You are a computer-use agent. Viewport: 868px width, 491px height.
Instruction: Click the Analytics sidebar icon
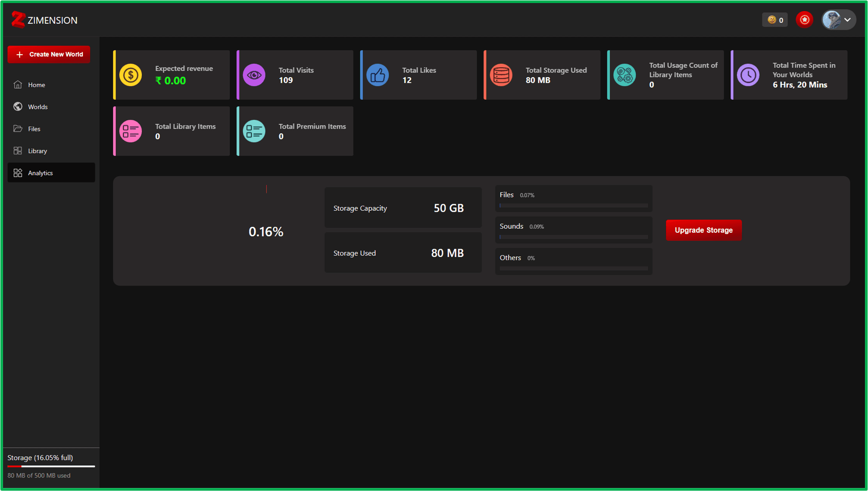pos(18,173)
